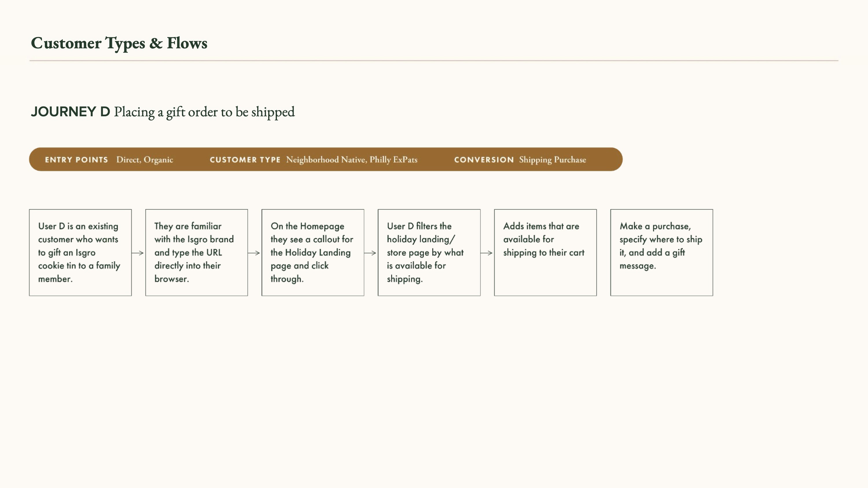Viewport: 868px width, 488px height.
Task: Click the arrow before the 'Adds items' box
Action: 487,253
